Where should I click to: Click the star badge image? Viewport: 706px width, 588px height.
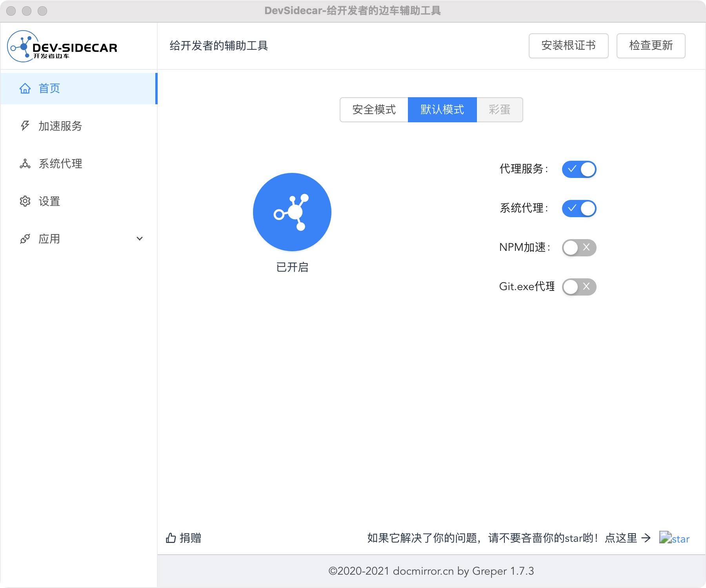tap(674, 538)
